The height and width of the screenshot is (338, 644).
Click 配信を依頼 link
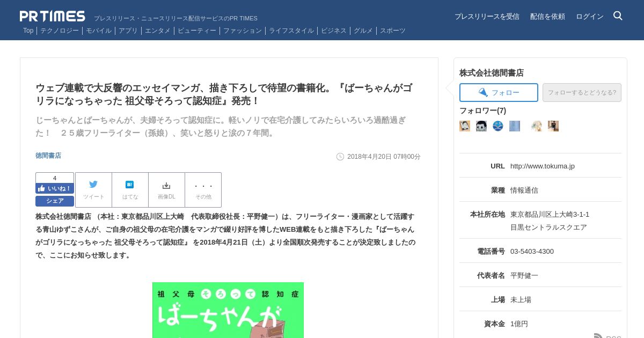pyautogui.click(x=547, y=17)
